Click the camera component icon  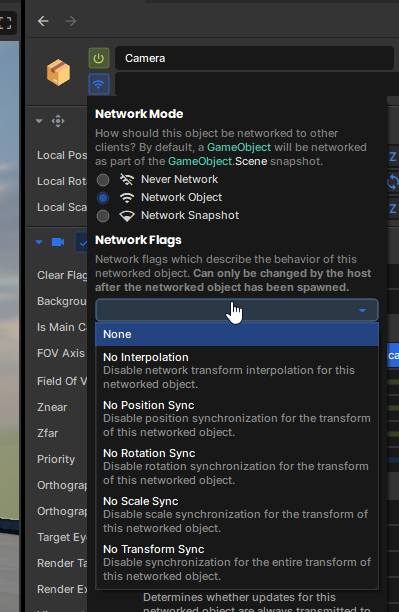tap(58, 242)
